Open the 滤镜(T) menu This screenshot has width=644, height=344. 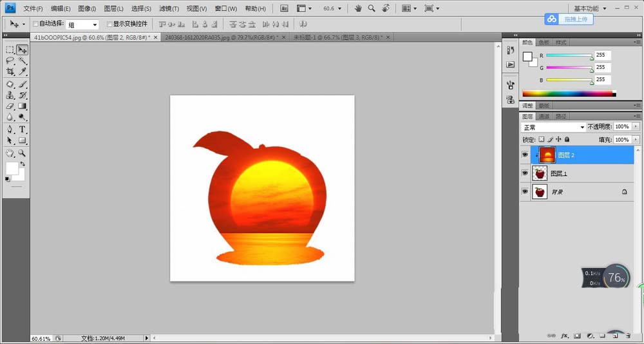[x=169, y=8]
